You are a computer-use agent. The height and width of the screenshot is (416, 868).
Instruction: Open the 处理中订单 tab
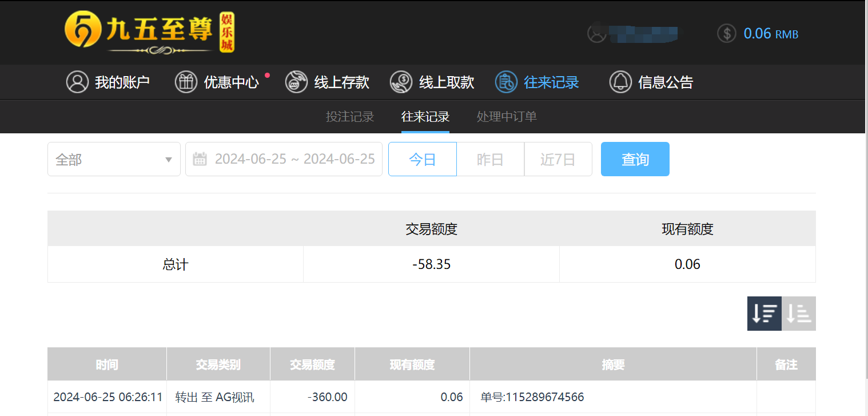click(507, 116)
